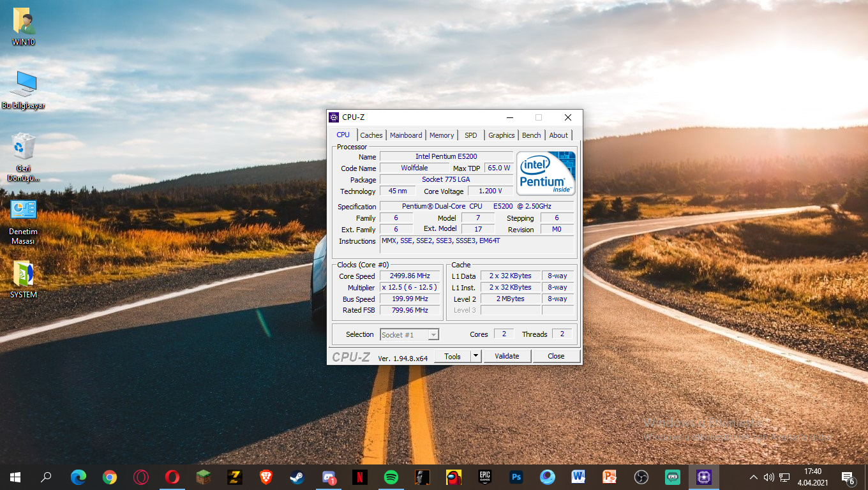
Task: Launch Microsoft Edge from the taskbar
Action: point(79,477)
